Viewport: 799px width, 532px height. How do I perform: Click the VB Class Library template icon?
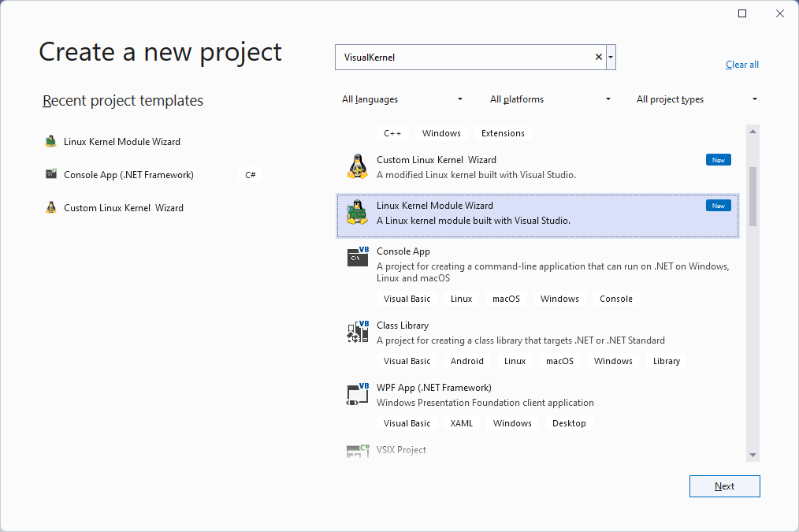358,331
